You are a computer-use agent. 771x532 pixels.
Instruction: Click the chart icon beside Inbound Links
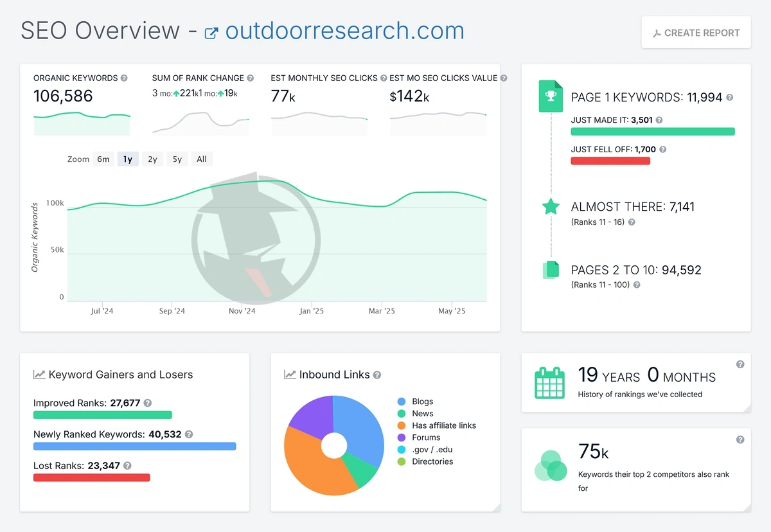(290, 375)
